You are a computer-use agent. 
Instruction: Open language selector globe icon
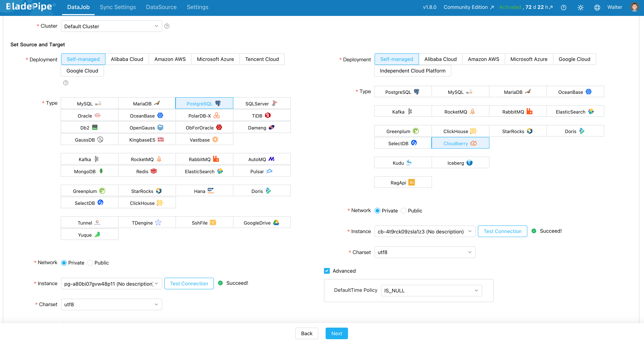tap(597, 8)
